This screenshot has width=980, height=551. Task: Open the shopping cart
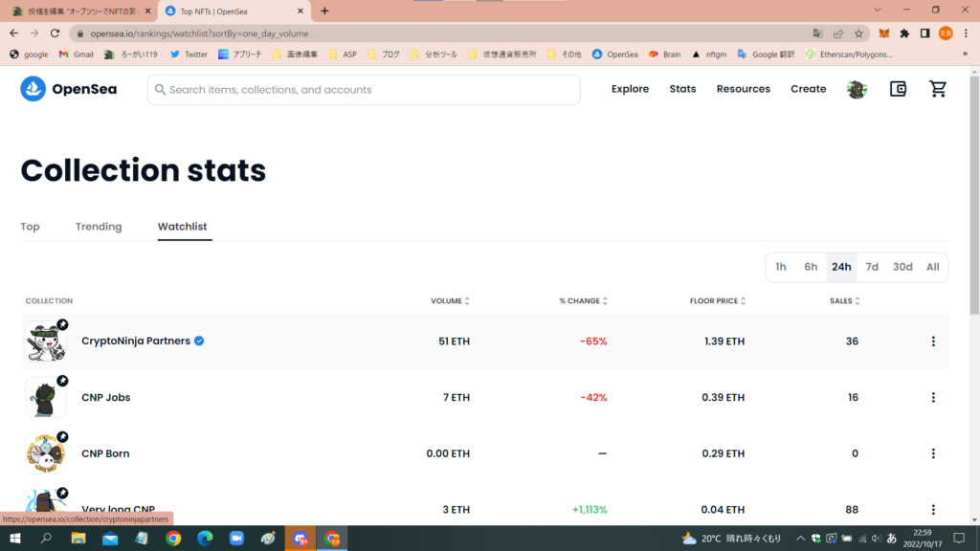(x=938, y=89)
